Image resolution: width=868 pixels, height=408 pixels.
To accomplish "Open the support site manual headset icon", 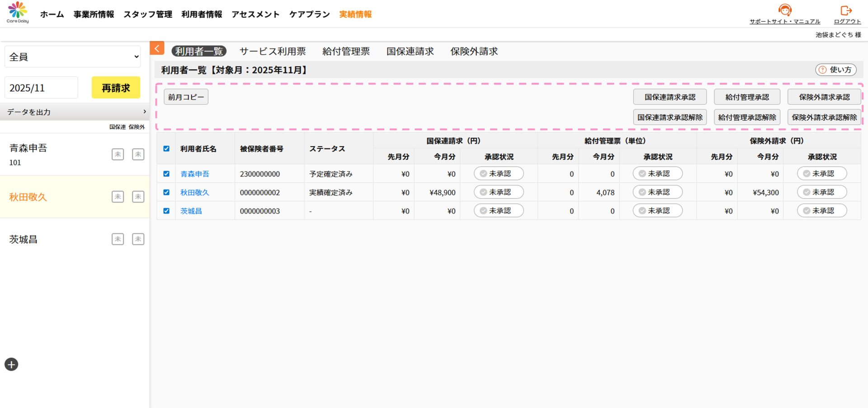I will (785, 10).
